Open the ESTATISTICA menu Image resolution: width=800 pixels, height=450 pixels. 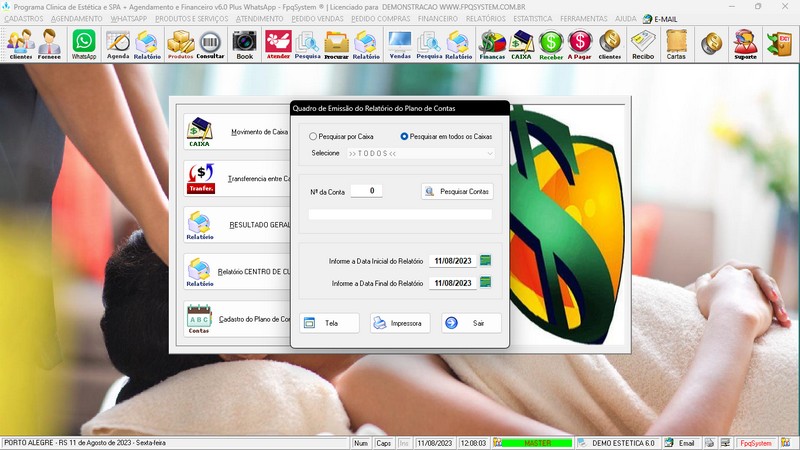[533, 18]
